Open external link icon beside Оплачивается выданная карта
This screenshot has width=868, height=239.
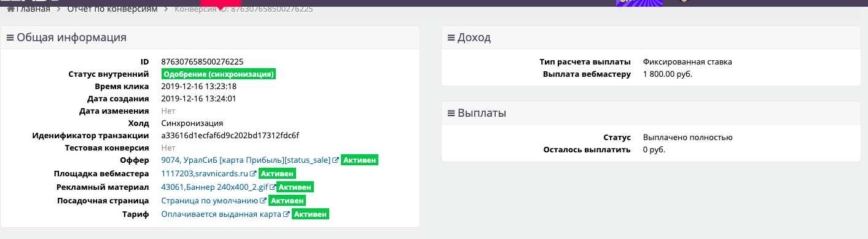pyautogui.click(x=286, y=214)
